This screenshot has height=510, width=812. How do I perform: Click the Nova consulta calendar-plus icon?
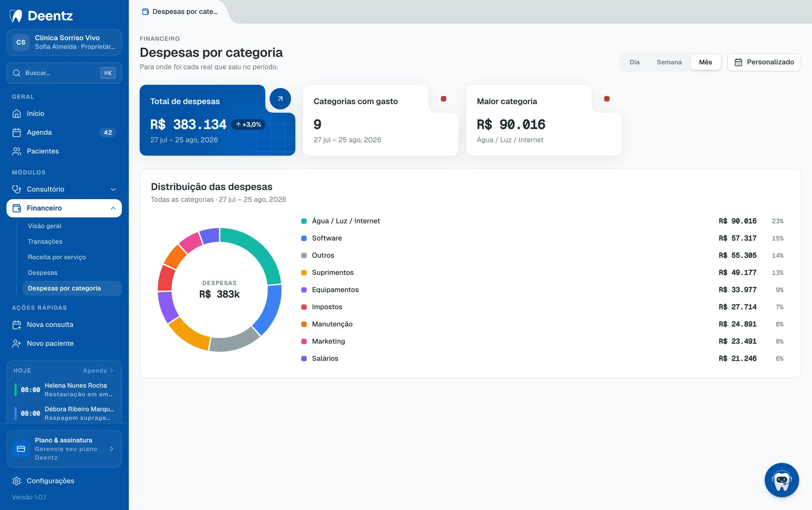(x=16, y=325)
